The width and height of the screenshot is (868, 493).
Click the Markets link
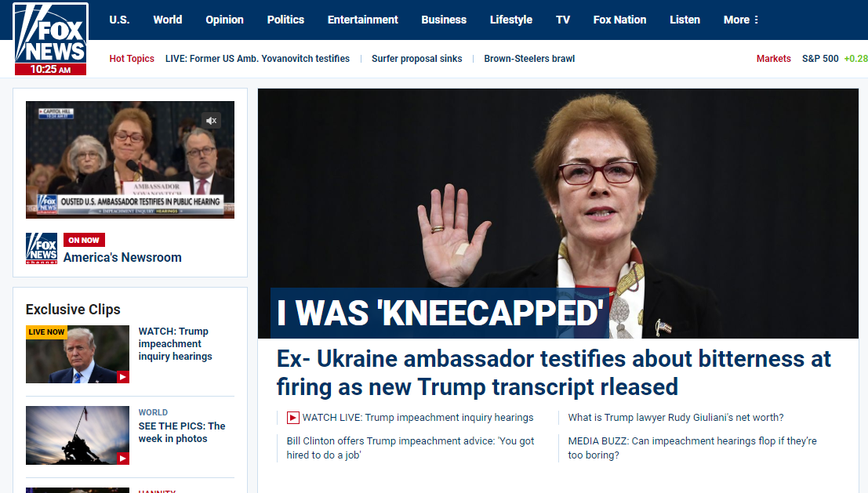tap(773, 59)
